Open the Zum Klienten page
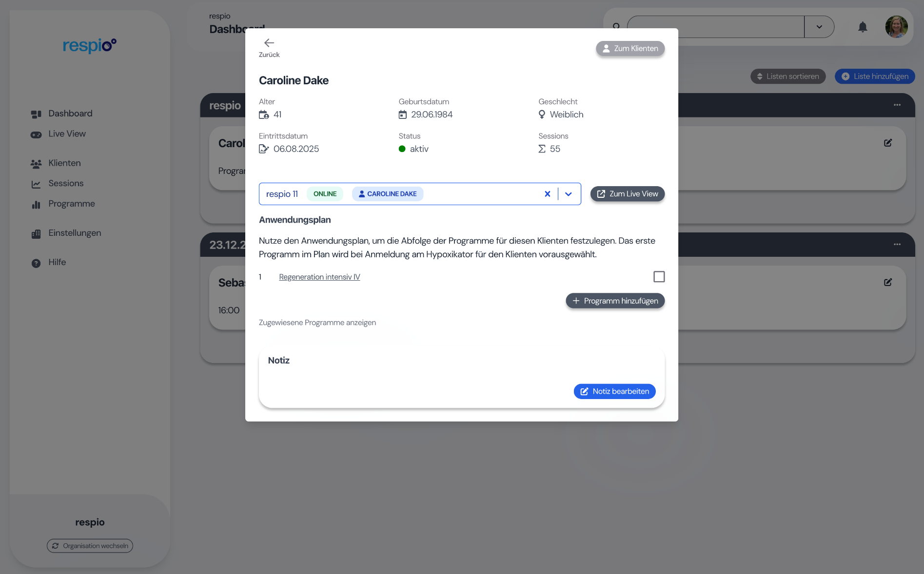The image size is (924, 574). [x=630, y=48]
